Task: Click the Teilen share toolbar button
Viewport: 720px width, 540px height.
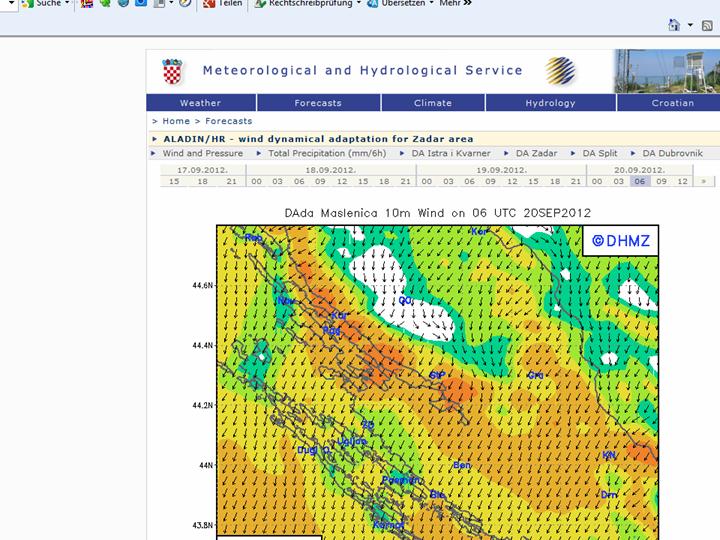Action: 223,4
